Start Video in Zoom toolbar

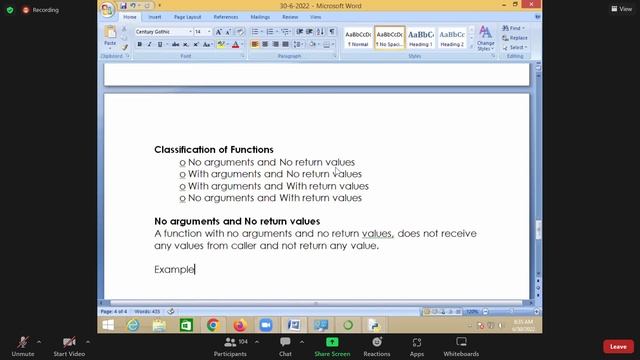[x=69, y=347]
